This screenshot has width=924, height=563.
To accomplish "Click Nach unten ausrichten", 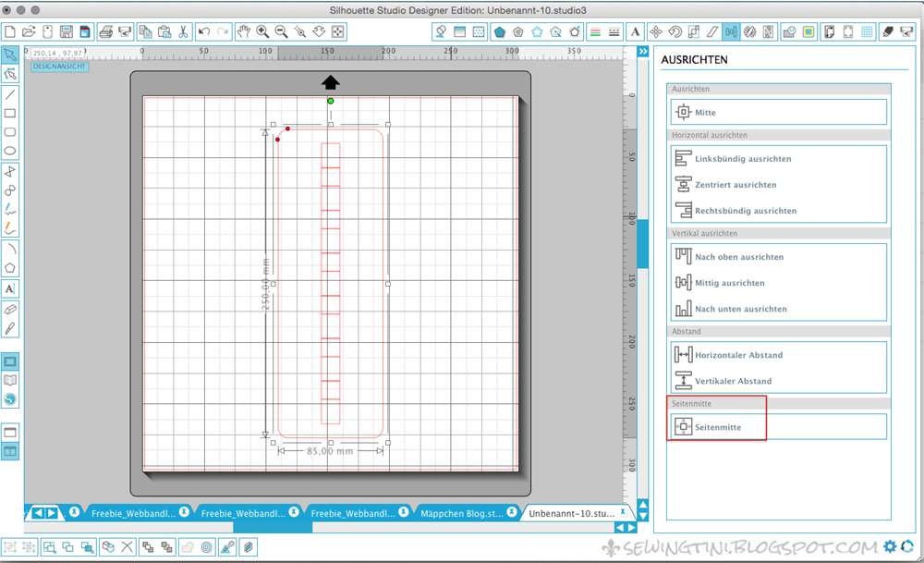I will coord(778,309).
